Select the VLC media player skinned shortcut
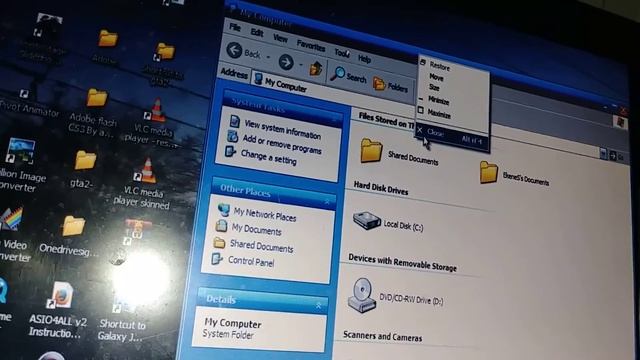Viewport: 640px width, 360px height. click(x=145, y=170)
